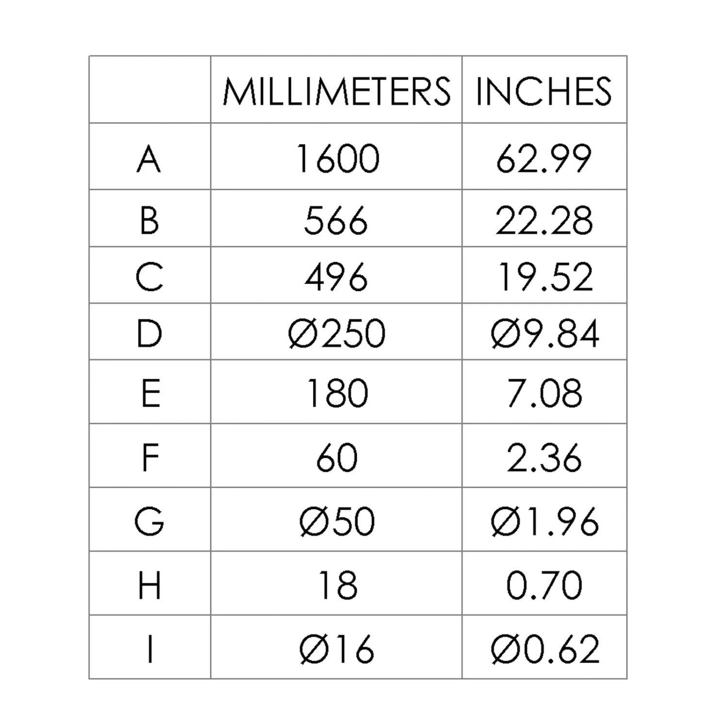The width and height of the screenshot is (728, 728).
Task: Click the INCHES column header
Action: [544, 91]
